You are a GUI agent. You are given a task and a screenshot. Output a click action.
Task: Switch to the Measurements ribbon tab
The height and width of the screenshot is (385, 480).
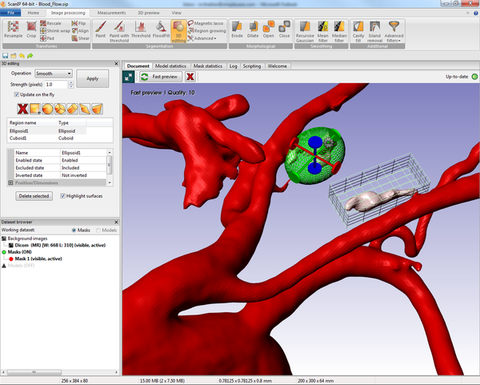click(112, 13)
